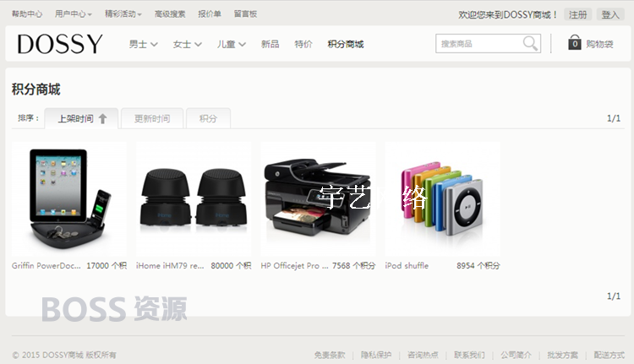The image size is (634, 364).
Task: Click the 8954 个积分 points value
Action: (478, 266)
